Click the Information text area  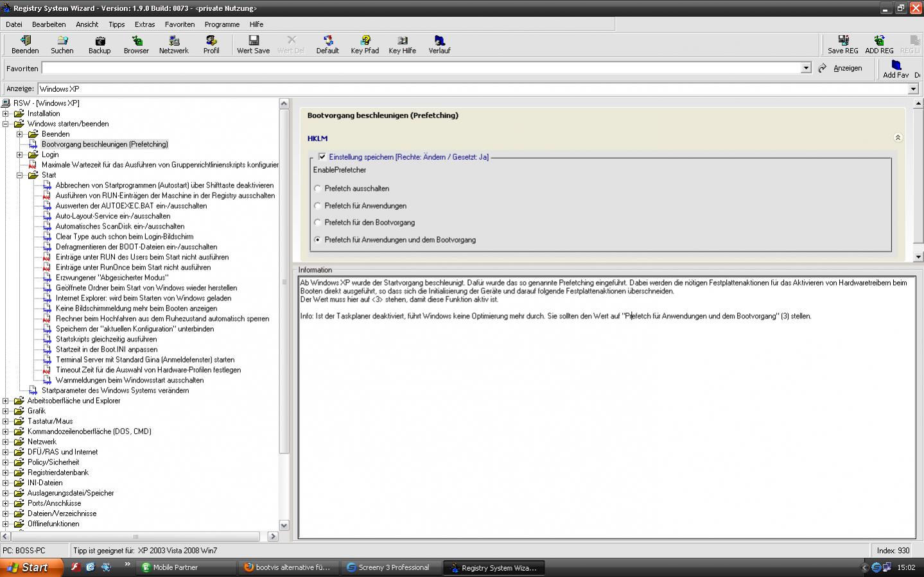607,408
